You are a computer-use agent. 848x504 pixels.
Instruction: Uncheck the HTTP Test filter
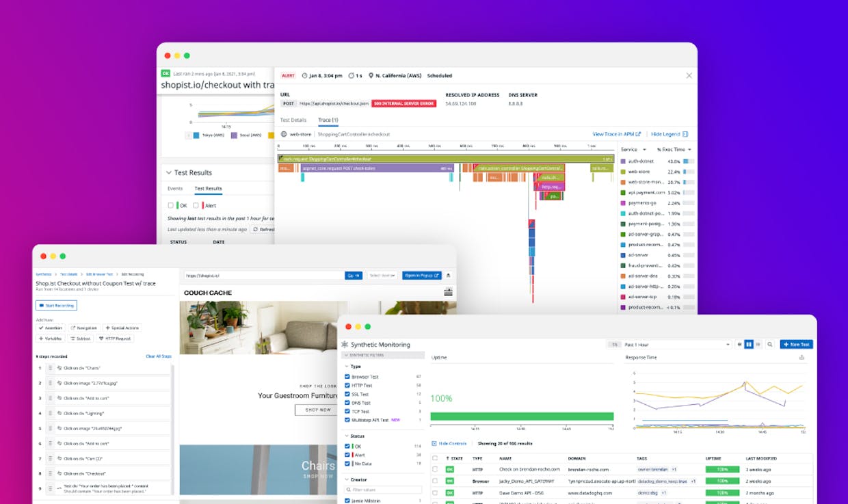pos(347,386)
